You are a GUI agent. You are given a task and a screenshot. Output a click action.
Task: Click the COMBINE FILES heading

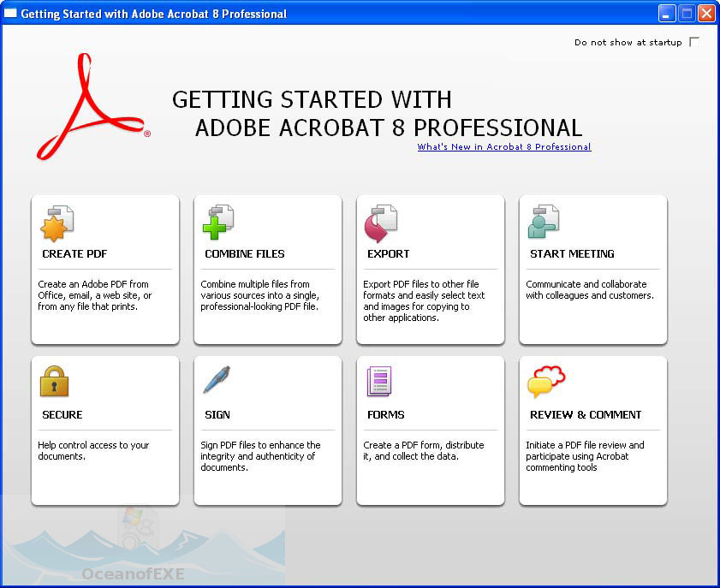[x=245, y=254]
